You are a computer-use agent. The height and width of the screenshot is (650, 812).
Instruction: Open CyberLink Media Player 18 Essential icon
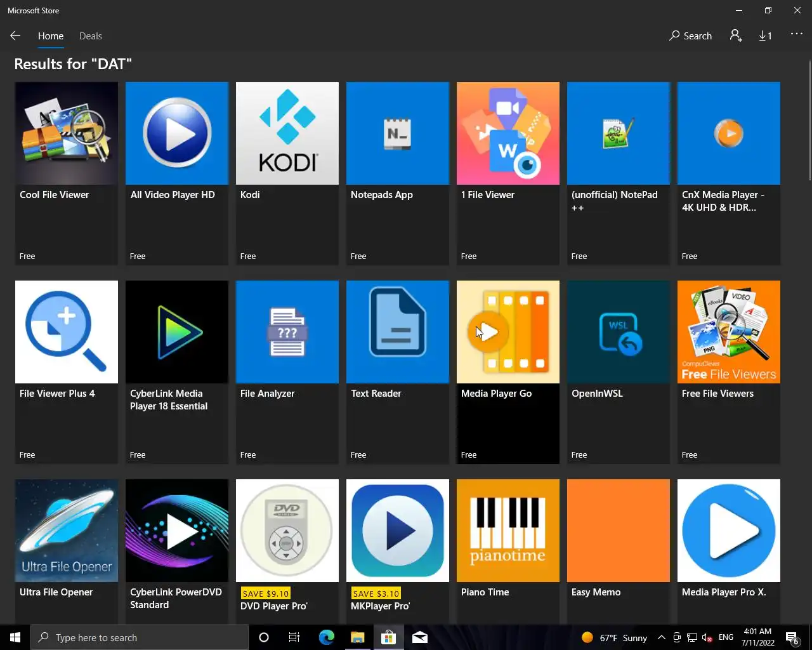(177, 332)
